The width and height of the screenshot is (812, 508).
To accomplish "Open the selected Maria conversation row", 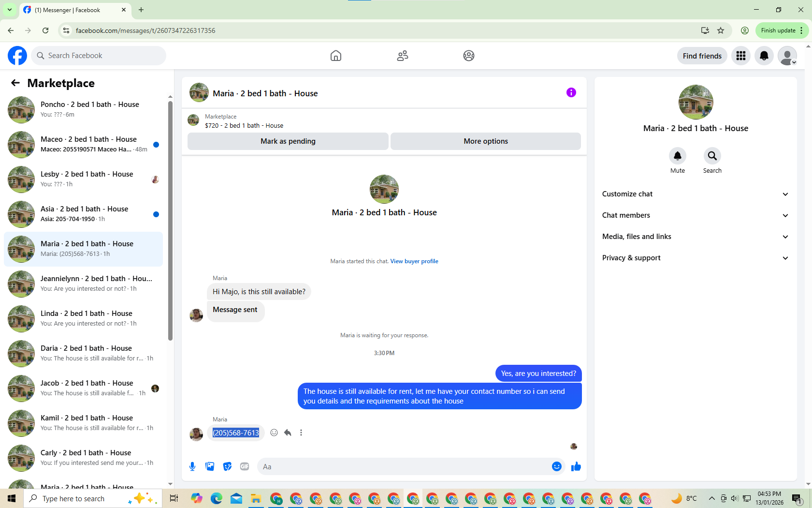I will pos(83,249).
